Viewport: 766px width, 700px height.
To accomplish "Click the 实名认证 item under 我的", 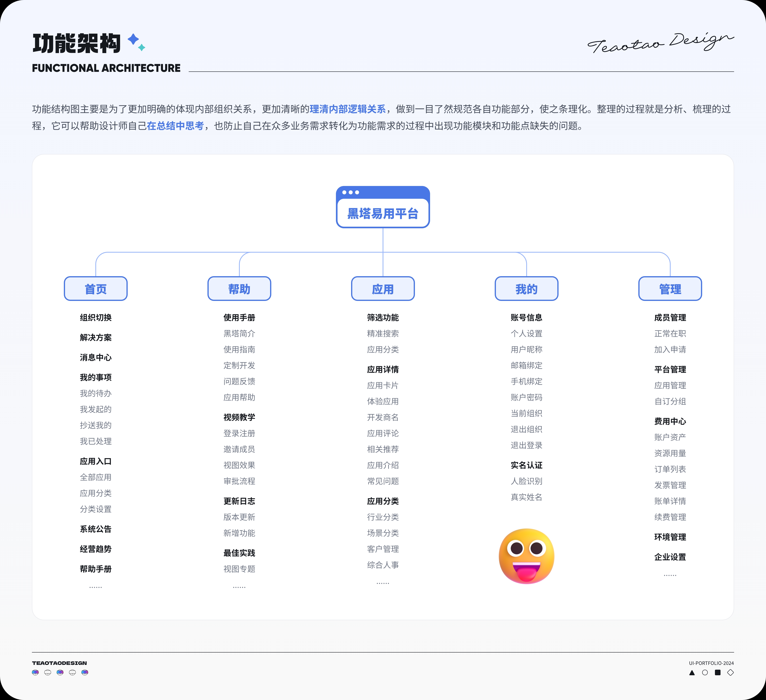I will (526, 465).
